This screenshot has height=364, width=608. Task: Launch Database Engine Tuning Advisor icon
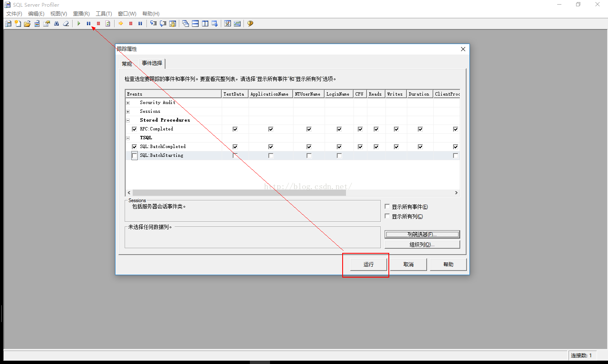coord(228,23)
